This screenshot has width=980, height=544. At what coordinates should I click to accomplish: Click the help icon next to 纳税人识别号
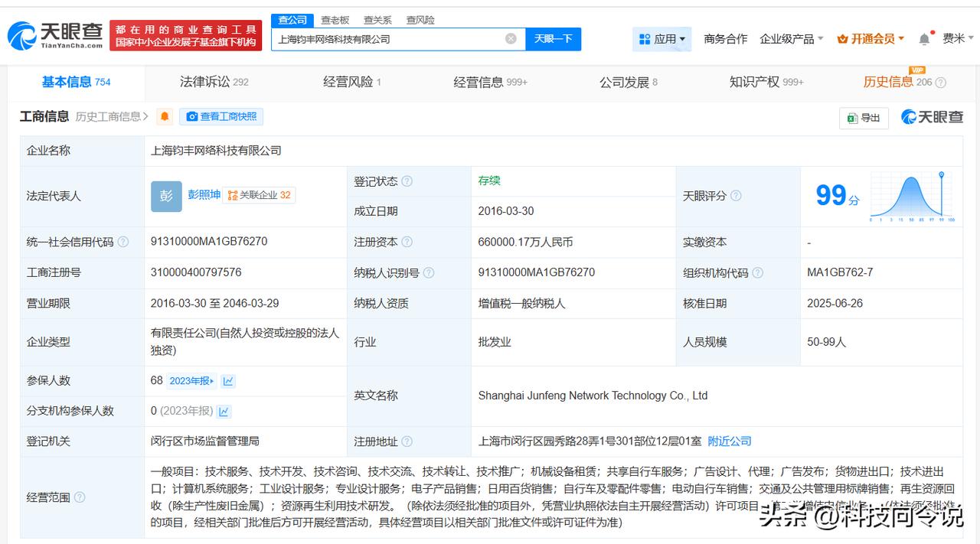(429, 272)
